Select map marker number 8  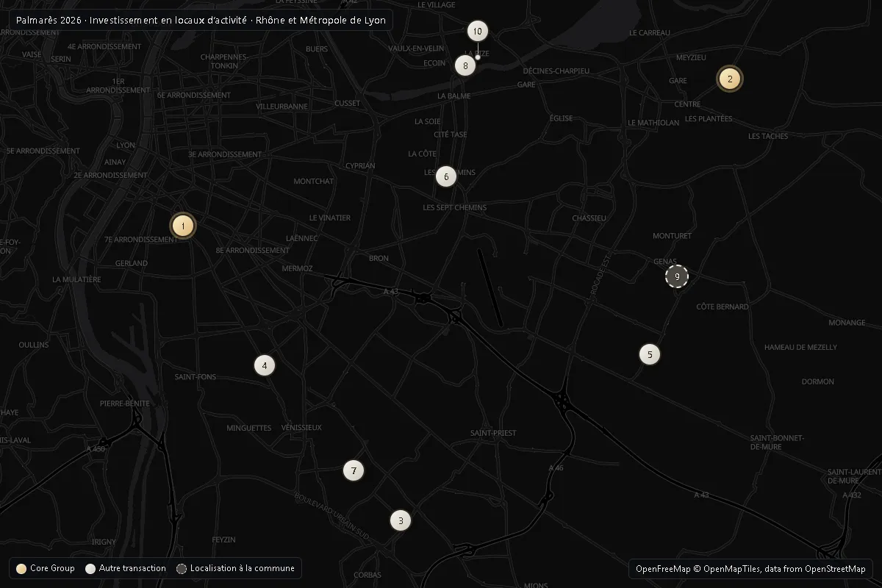click(x=465, y=65)
